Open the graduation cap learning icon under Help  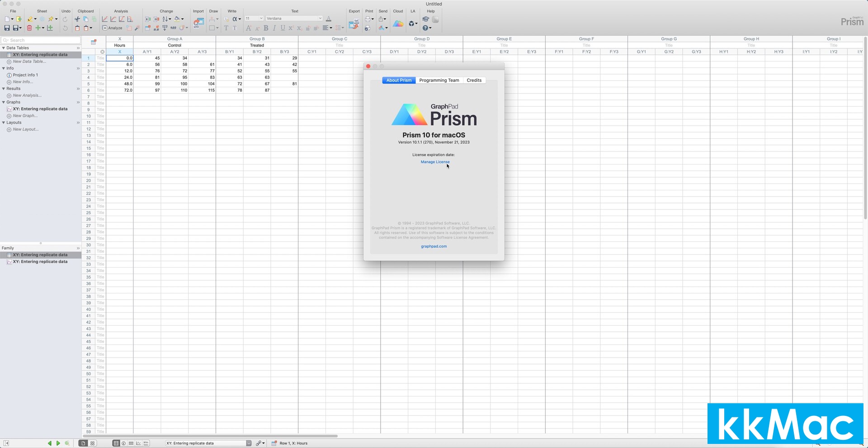425,19
